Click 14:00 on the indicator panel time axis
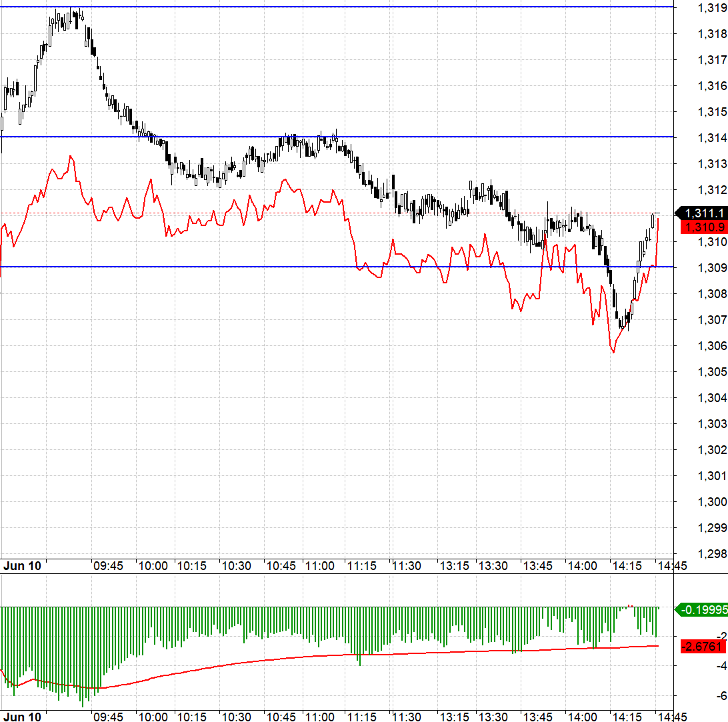 click(583, 717)
